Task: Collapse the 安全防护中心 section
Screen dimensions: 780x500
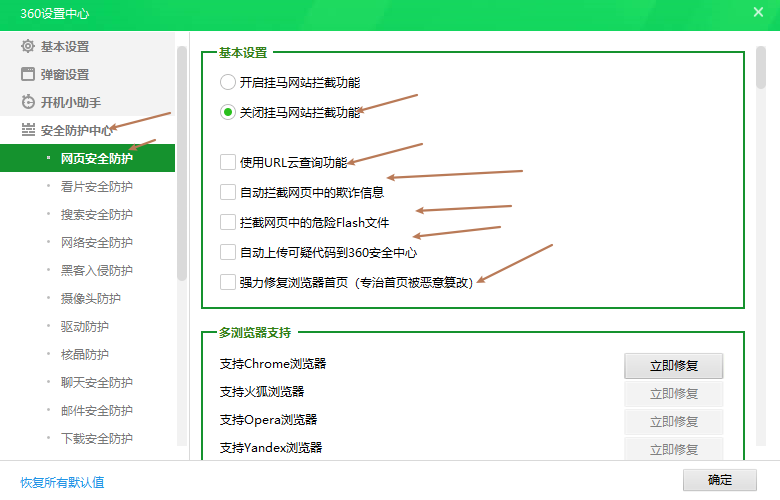Action: point(88,130)
